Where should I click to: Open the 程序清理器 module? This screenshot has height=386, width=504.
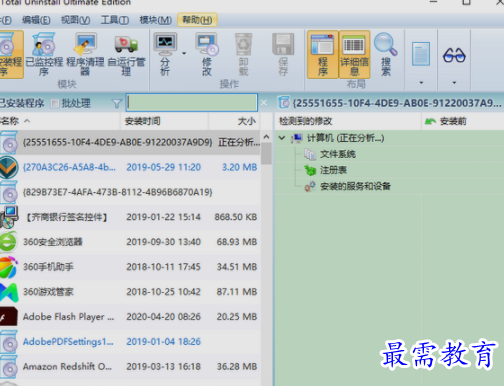click(x=85, y=55)
